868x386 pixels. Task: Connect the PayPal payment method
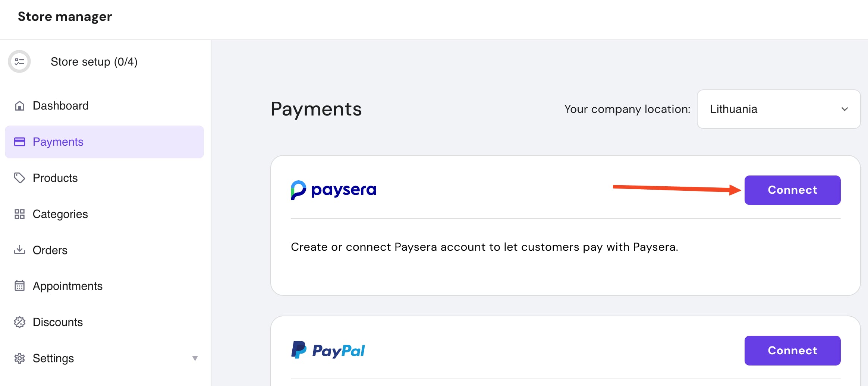click(x=792, y=351)
